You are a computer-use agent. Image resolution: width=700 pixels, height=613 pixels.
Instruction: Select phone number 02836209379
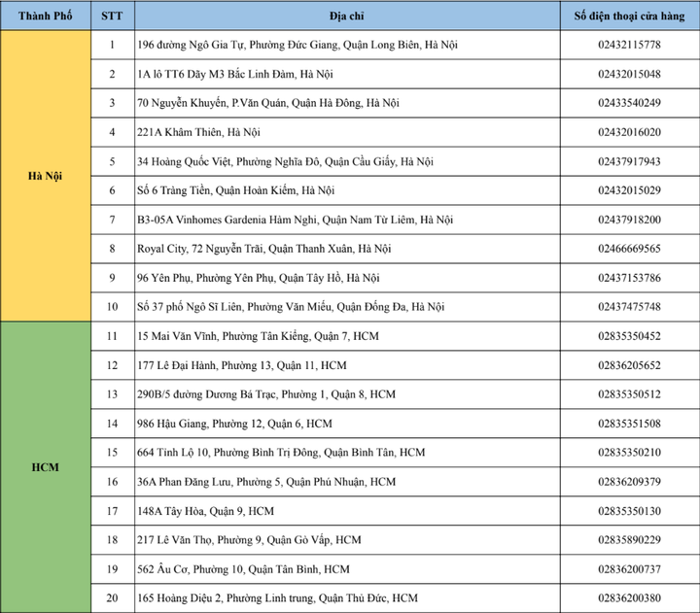pos(630,482)
